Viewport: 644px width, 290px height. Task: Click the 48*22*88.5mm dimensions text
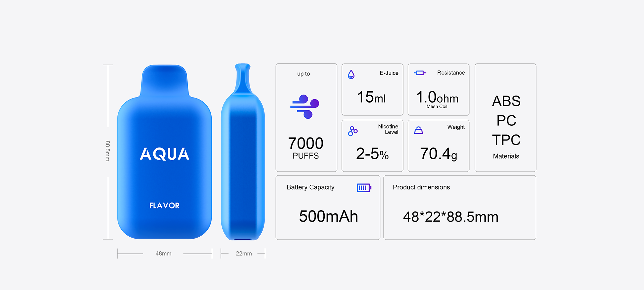[x=450, y=217]
